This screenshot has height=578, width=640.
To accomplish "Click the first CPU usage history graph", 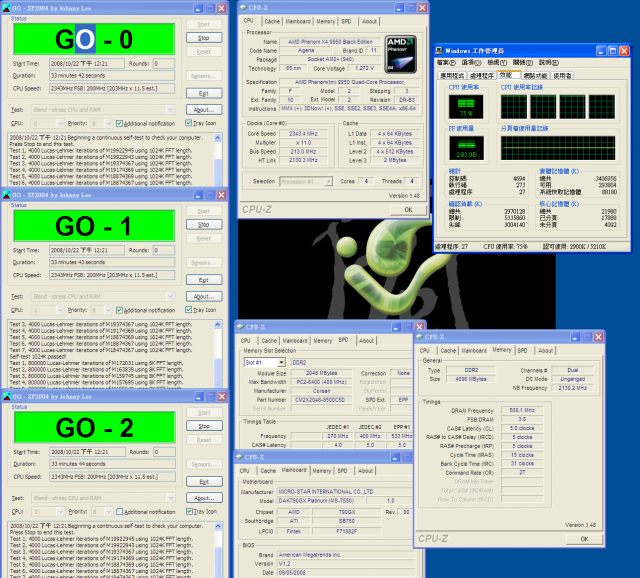I will 513,107.
